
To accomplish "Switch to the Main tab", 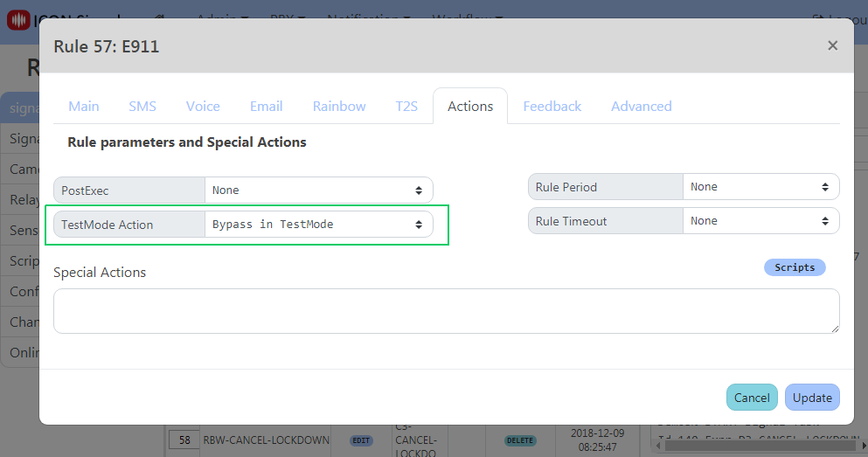I will (84, 106).
